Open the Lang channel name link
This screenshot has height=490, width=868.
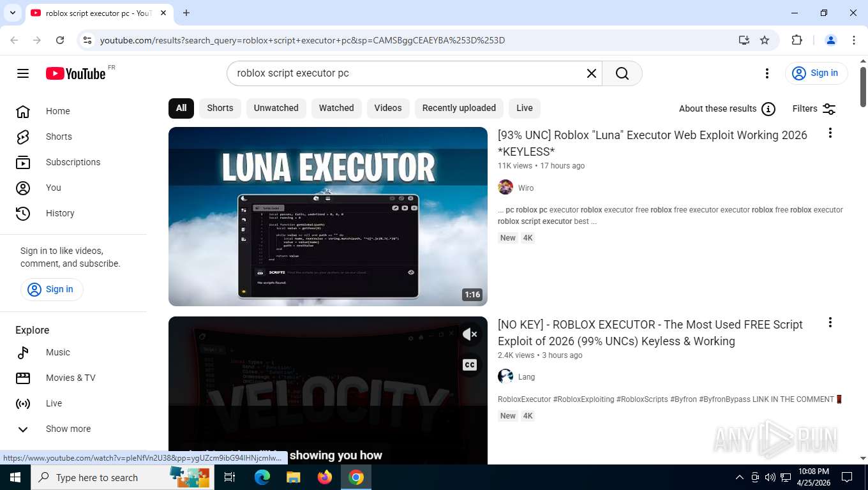[527, 377]
